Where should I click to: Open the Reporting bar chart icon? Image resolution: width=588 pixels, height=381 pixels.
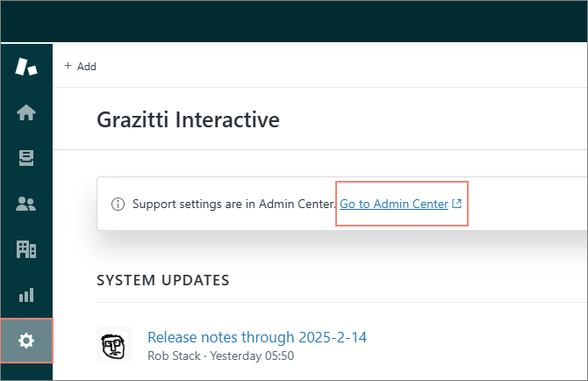tap(26, 295)
